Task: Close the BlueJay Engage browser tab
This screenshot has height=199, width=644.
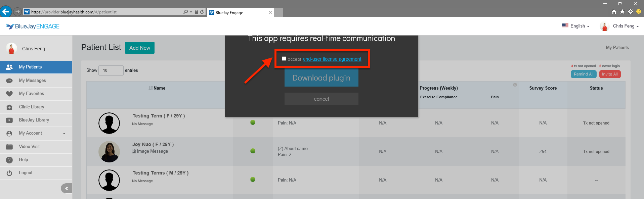Action: [270, 12]
